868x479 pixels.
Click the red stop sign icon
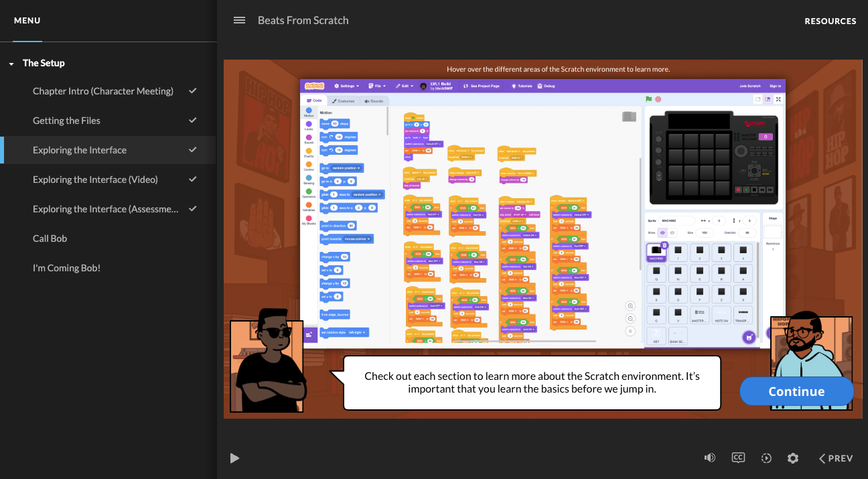pos(658,99)
